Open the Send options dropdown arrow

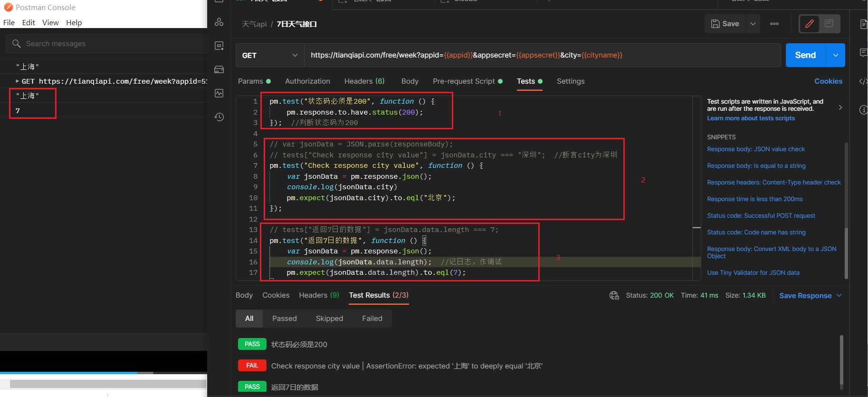[x=836, y=55]
